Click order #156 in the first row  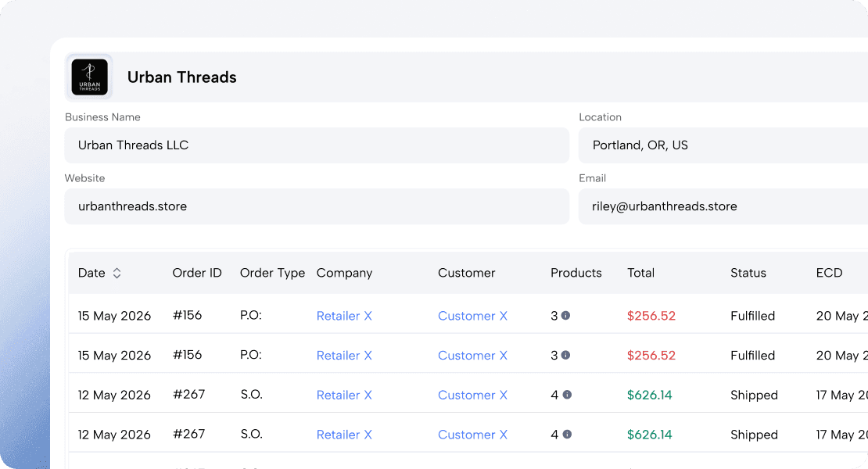point(187,316)
